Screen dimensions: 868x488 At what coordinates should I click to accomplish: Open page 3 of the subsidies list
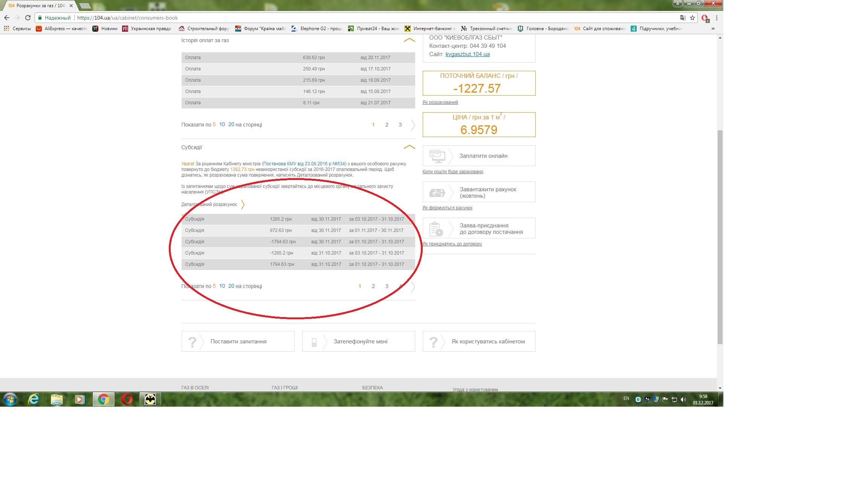click(387, 286)
